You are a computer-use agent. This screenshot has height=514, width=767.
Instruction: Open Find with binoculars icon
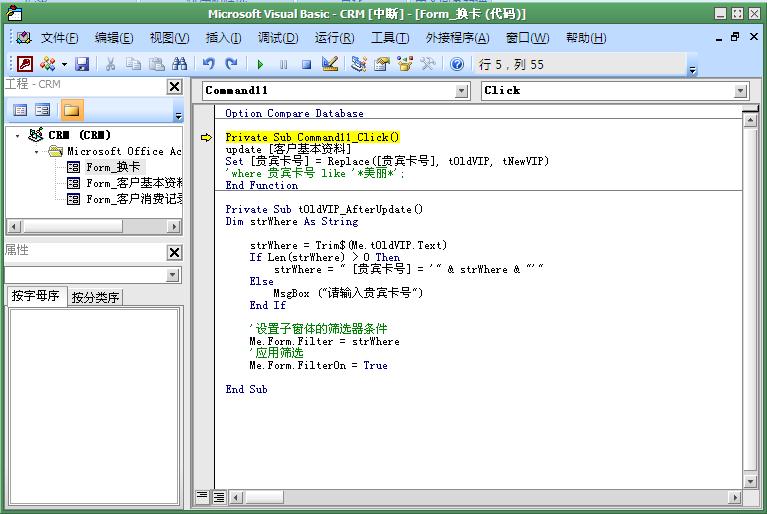[x=179, y=64]
